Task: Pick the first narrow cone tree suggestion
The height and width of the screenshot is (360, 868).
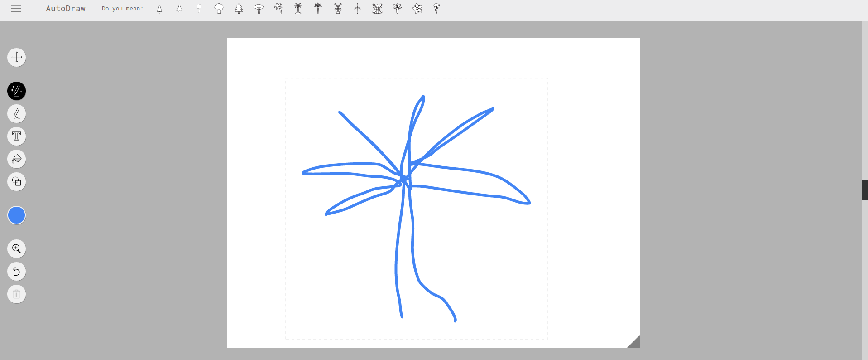Action: coord(159,9)
